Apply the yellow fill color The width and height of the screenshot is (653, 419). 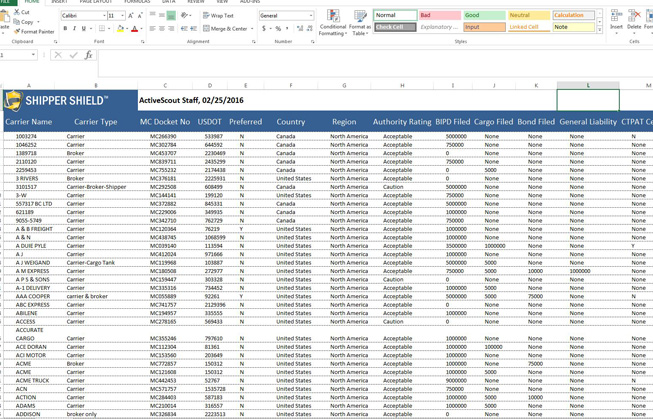[x=119, y=29]
